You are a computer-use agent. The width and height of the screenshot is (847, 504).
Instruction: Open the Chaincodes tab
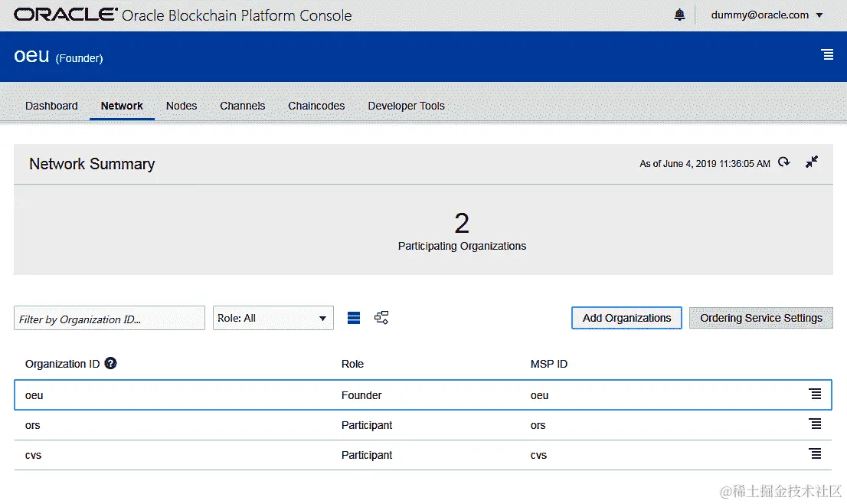(316, 106)
